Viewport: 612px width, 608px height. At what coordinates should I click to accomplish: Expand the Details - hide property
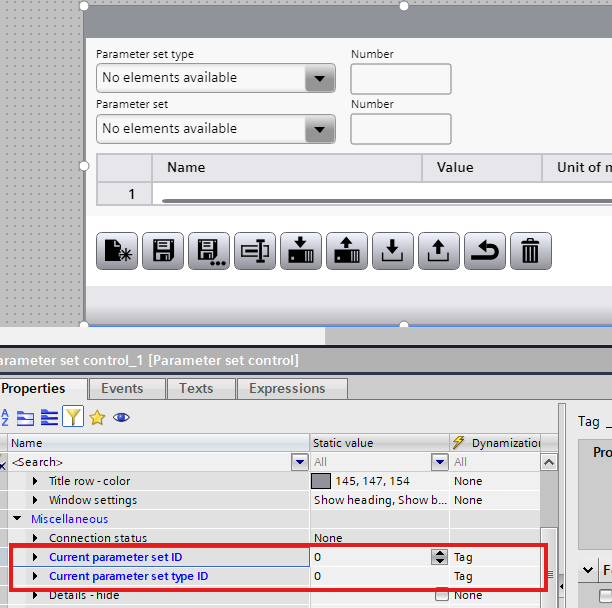tap(35, 595)
